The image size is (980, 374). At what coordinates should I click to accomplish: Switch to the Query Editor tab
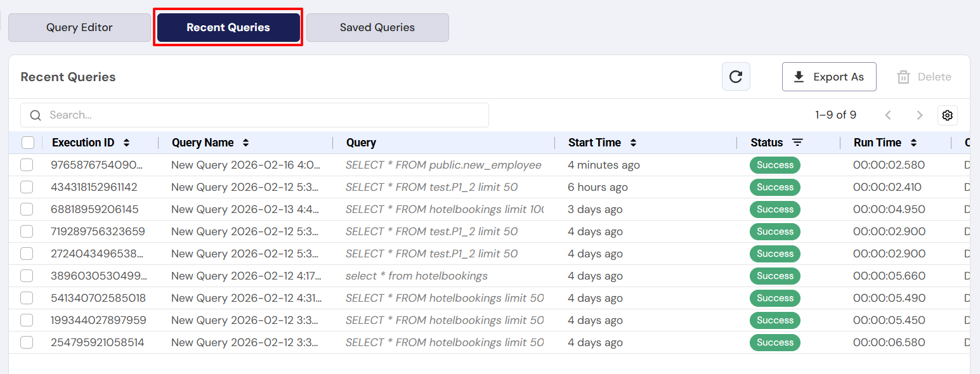point(79,27)
